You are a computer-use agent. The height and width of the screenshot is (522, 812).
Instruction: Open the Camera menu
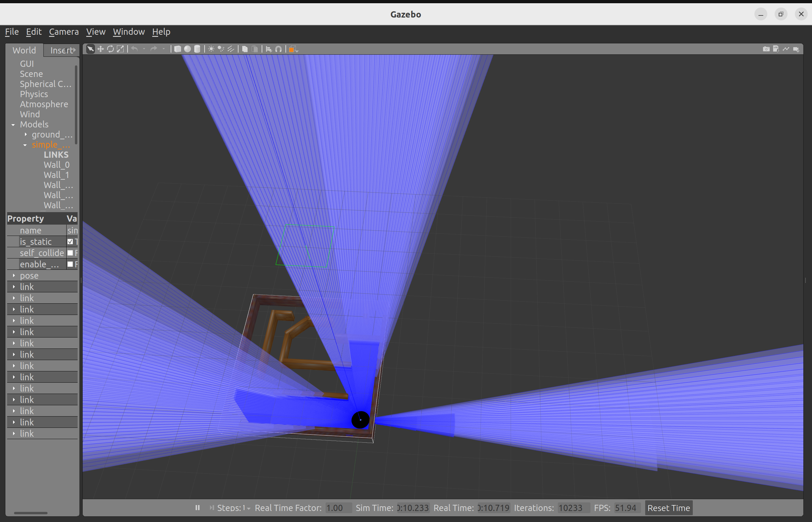(64, 32)
